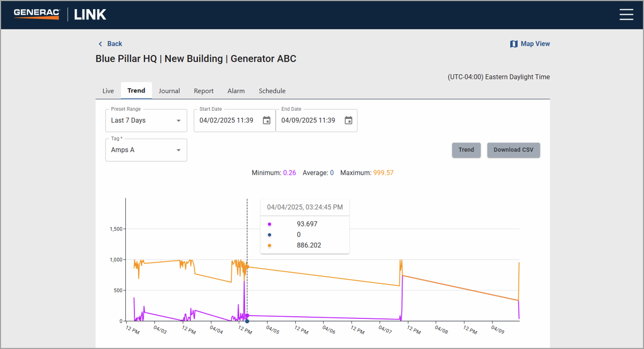644x349 pixels.
Task: Click the Generac Link logo
Action: coord(60,15)
